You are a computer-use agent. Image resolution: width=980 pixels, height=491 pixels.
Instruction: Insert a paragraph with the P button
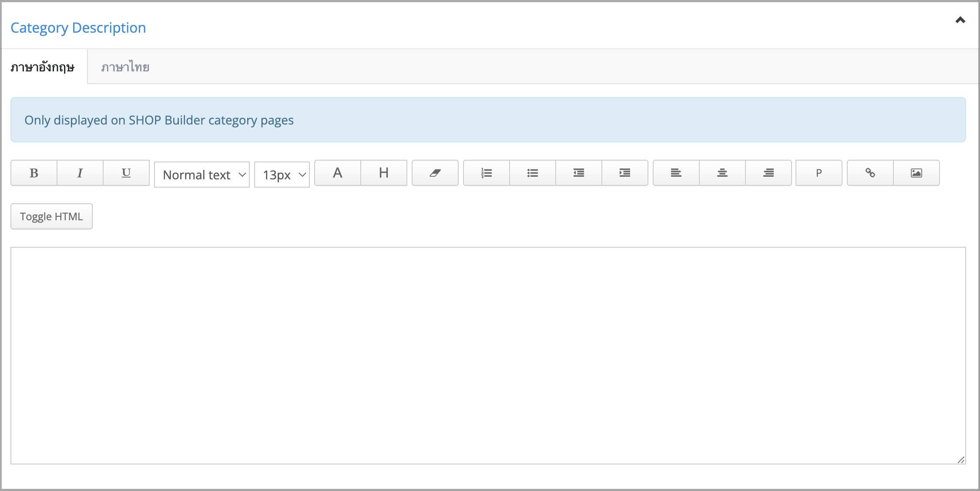point(819,173)
